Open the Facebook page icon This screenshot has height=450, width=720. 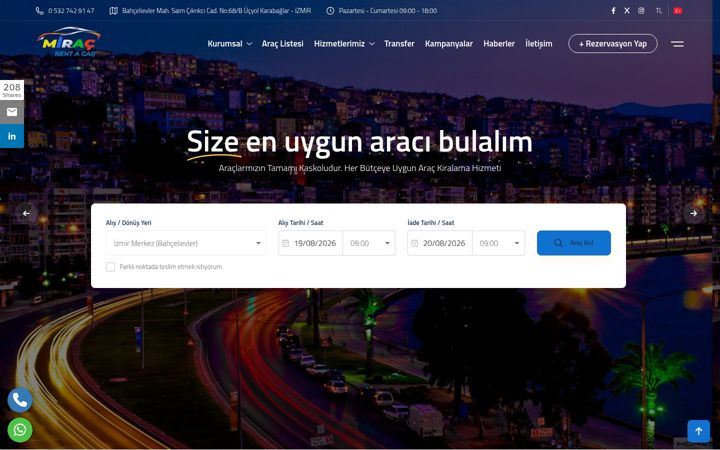coord(613,11)
